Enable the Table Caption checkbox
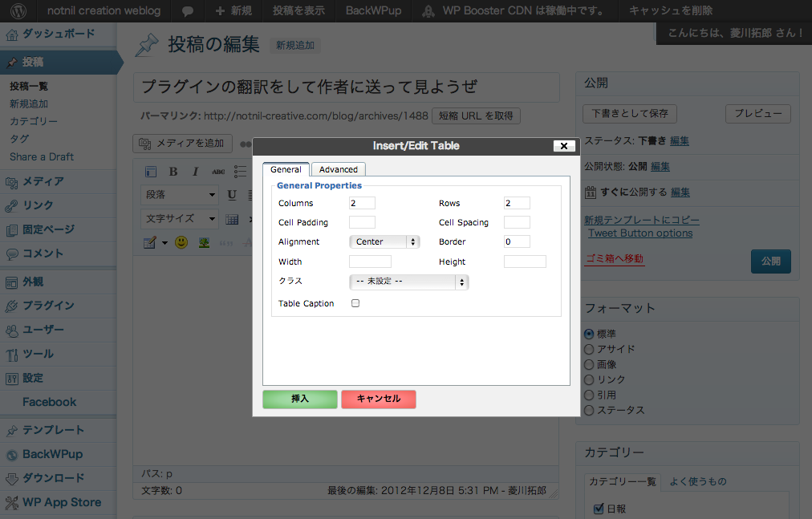Screen dimensions: 812x519 355,303
